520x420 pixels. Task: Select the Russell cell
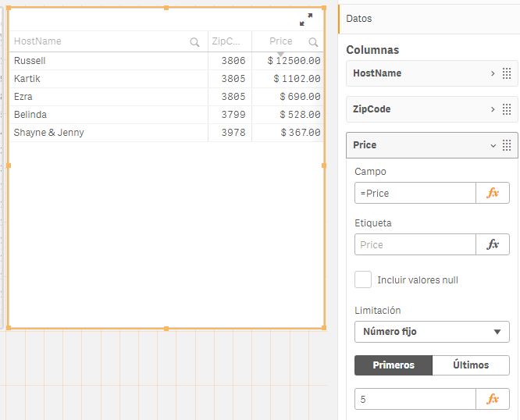pyautogui.click(x=109, y=61)
